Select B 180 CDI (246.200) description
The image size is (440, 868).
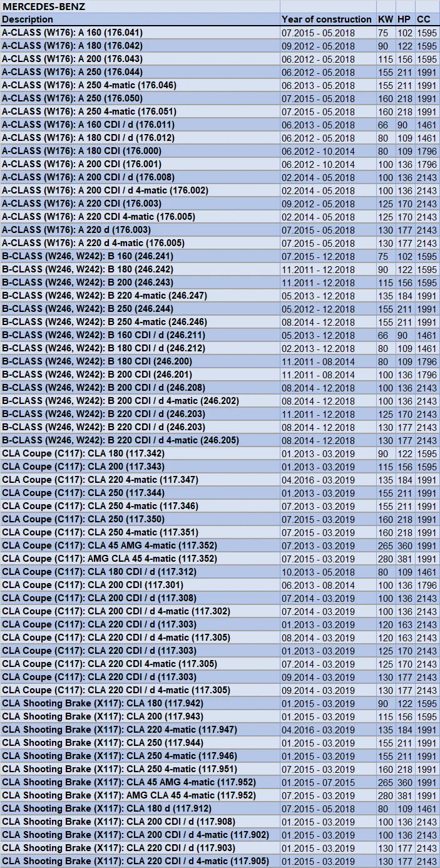(140, 361)
